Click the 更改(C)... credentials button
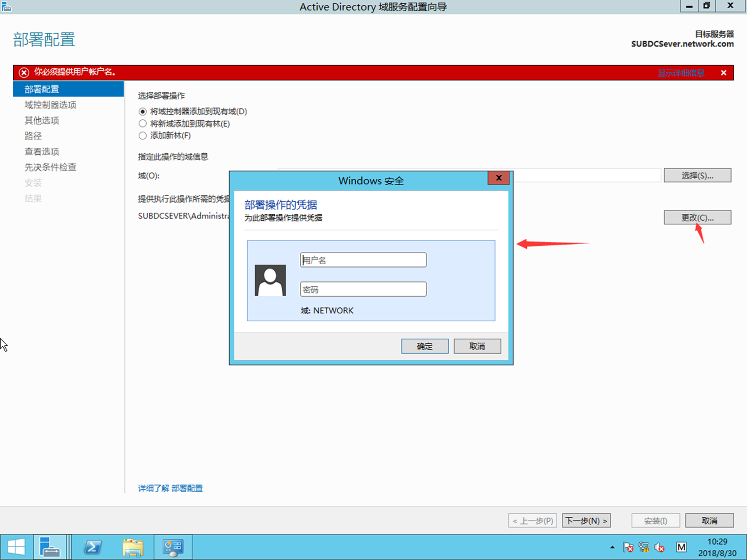The height and width of the screenshot is (560, 747). coord(697,218)
